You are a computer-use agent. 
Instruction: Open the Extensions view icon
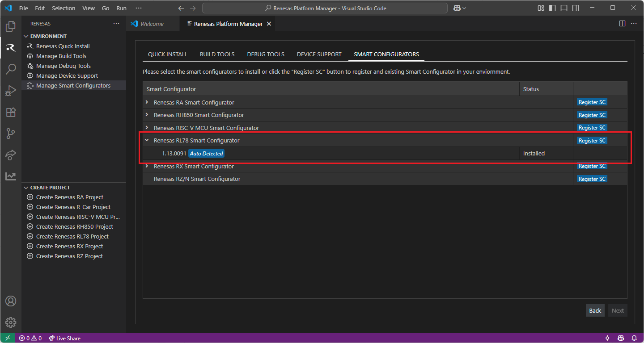tap(11, 112)
